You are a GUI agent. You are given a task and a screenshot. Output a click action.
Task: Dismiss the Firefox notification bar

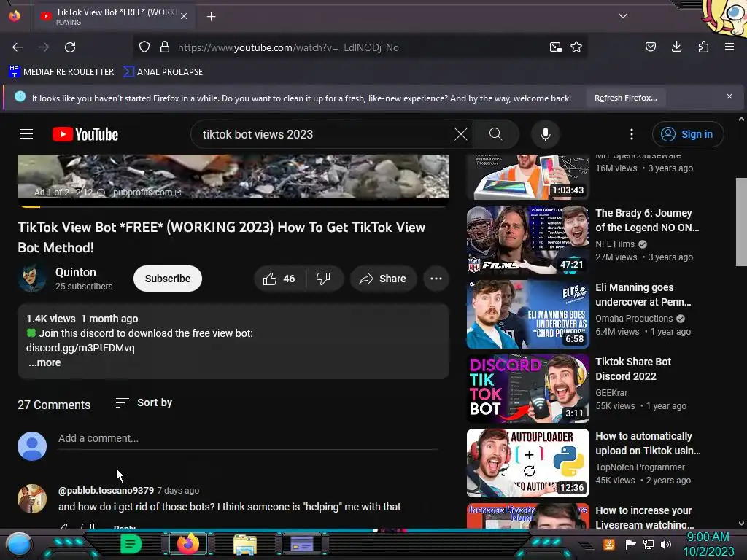click(x=729, y=97)
